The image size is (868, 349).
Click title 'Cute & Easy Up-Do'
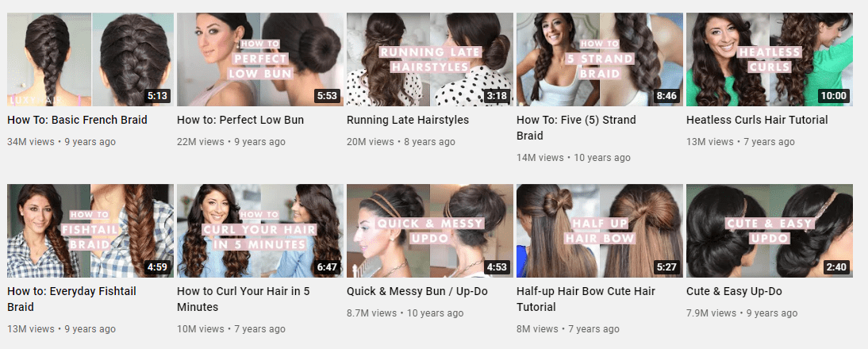(734, 291)
